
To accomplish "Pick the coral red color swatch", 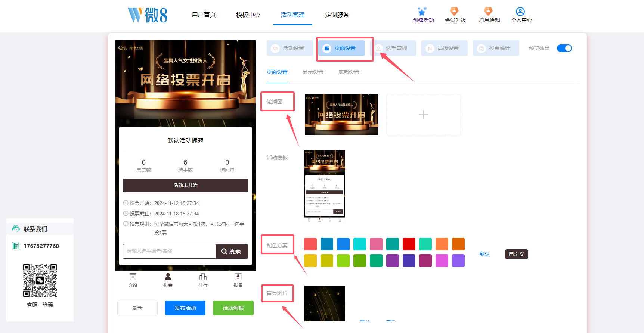I will point(310,244).
